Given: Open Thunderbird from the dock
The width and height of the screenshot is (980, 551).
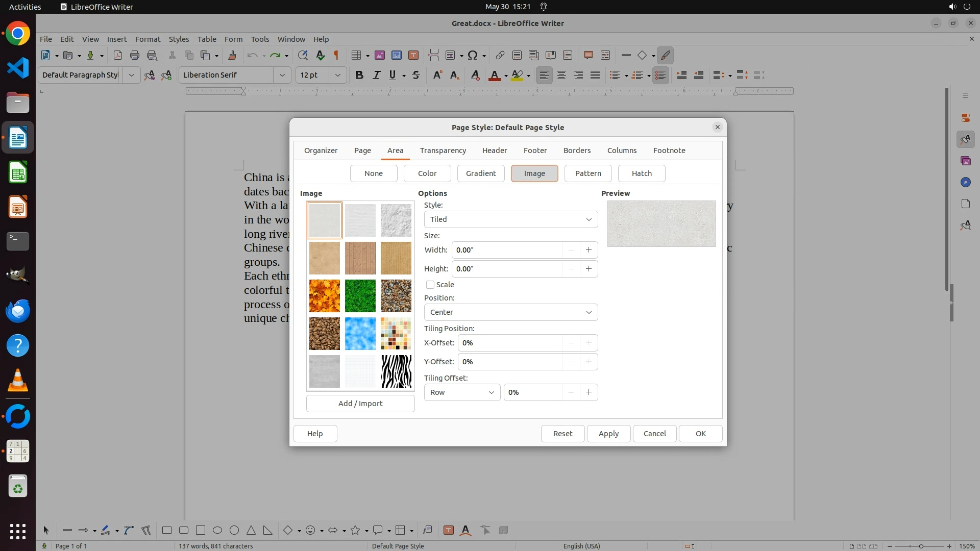Looking at the screenshot, I should (x=18, y=311).
